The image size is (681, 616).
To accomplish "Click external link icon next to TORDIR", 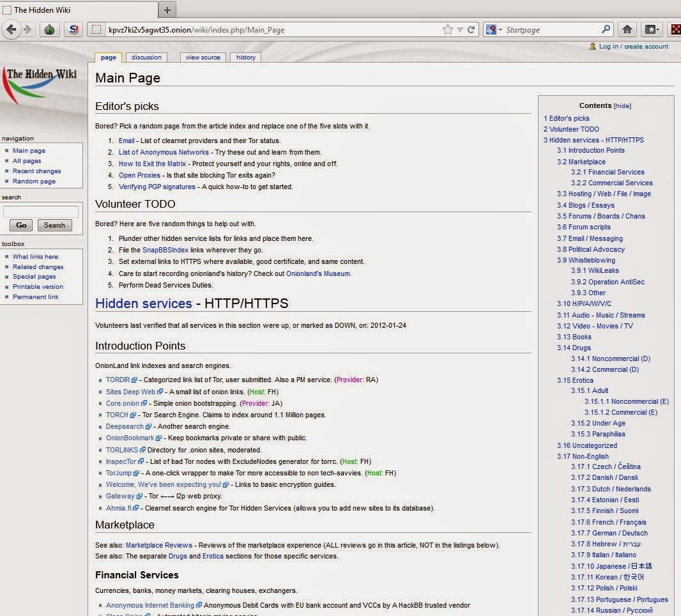I will click(134, 380).
